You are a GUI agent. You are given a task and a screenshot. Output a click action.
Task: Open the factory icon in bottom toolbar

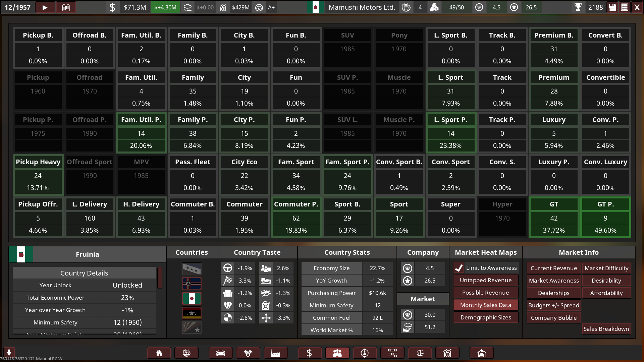tap(275, 353)
